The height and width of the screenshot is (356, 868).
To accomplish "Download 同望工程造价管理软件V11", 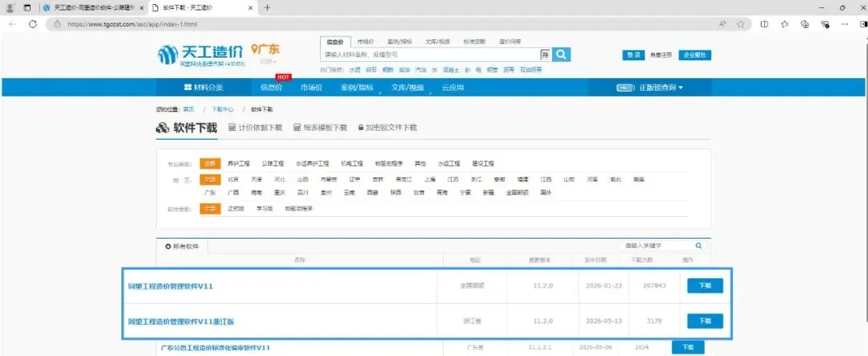I will click(705, 286).
